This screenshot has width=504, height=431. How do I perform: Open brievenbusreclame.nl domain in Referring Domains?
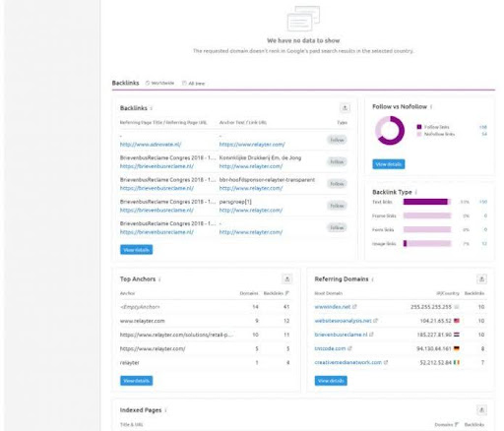click(341, 335)
